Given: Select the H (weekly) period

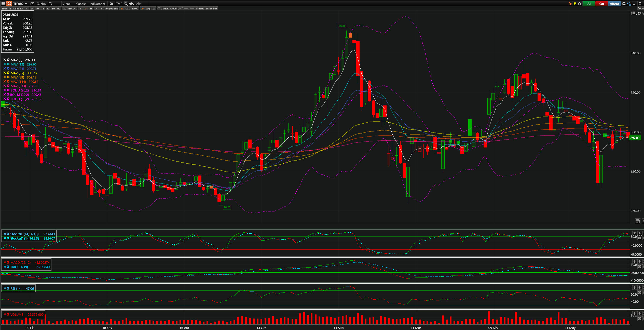Looking at the screenshot, I should pyautogui.click(x=91, y=8).
